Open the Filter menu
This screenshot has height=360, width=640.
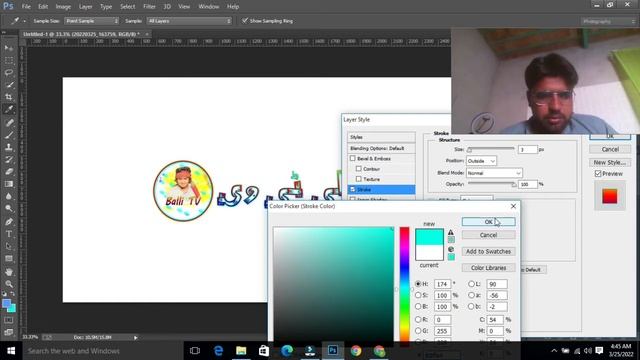149,7
